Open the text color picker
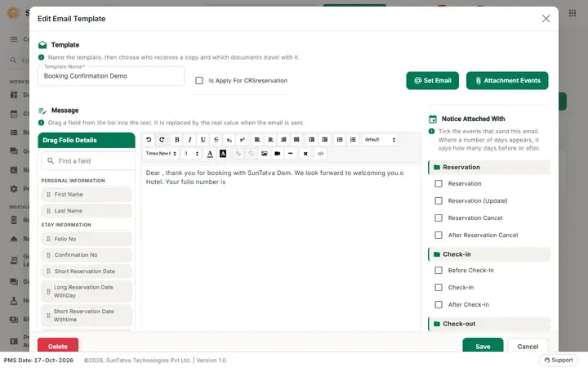The height and width of the screenshot is (368, 588). tap(210, 154)
